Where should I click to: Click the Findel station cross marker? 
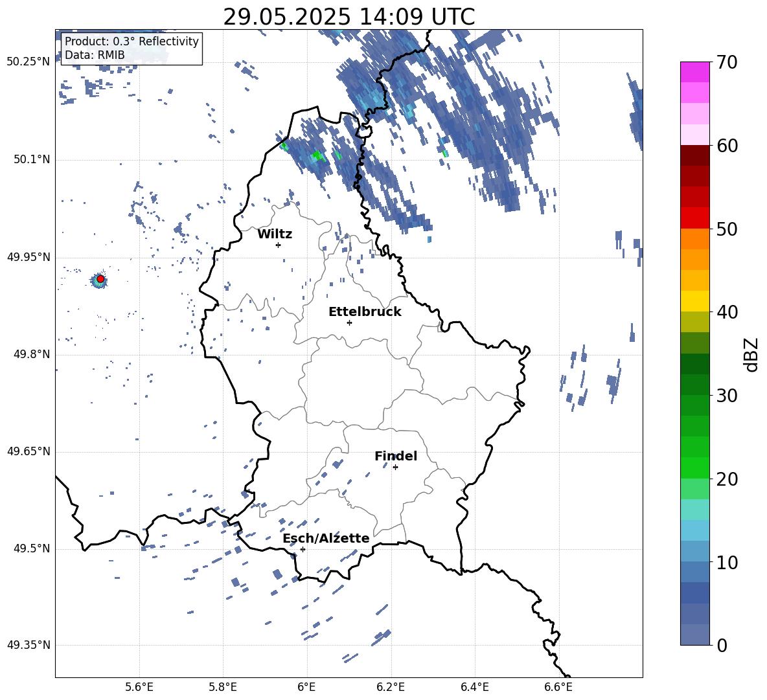[x=395, y=468]
